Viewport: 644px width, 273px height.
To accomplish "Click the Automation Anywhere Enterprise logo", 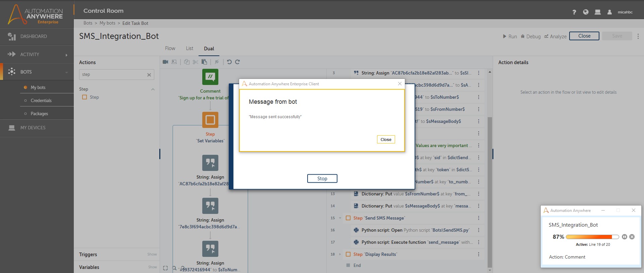I will click(36, 14).
